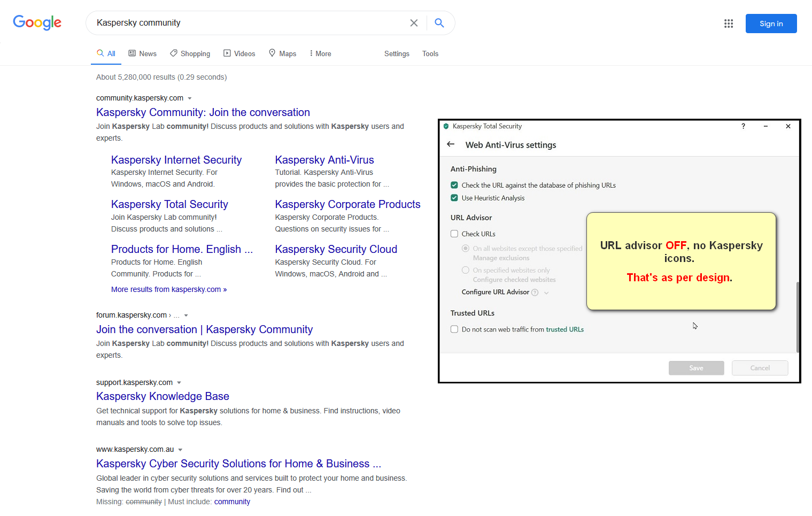812x516 pixels.
Task: Click the Manage exclusions link
Action: click(501, 258)
